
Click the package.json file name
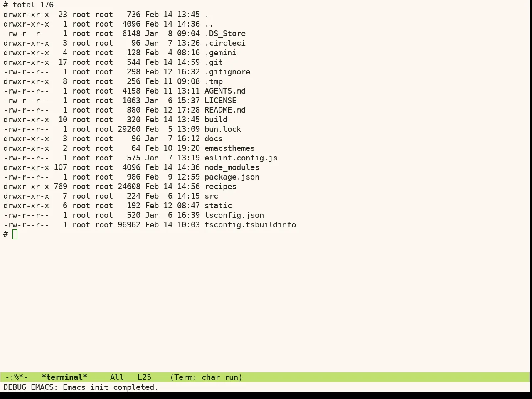point(232,177)
